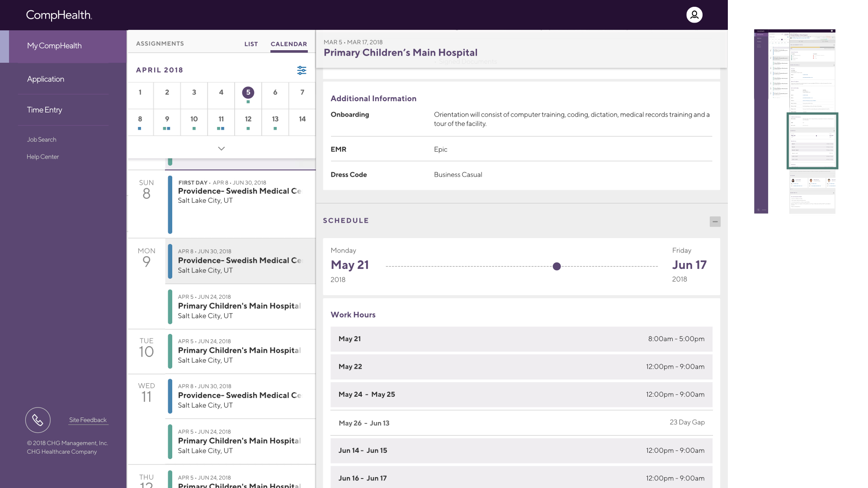Click the 23 Day Gap row

tap(521, 423)
